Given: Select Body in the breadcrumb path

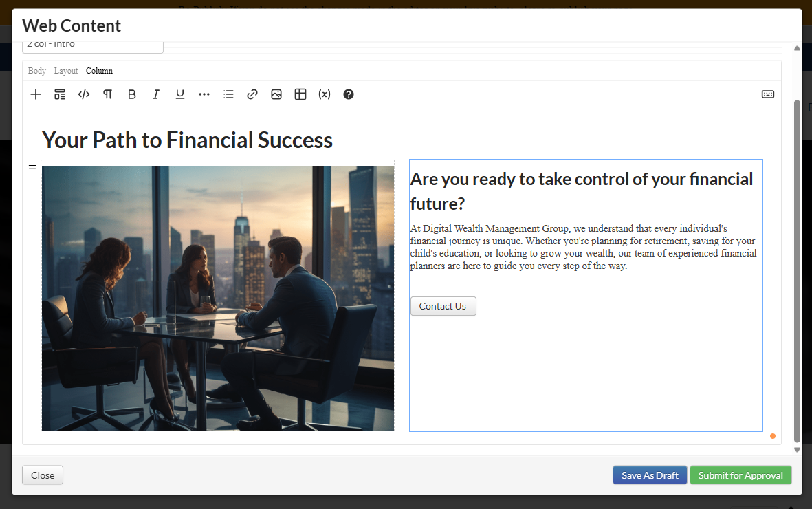Looking at the screenshot, I should click(36, 71).
